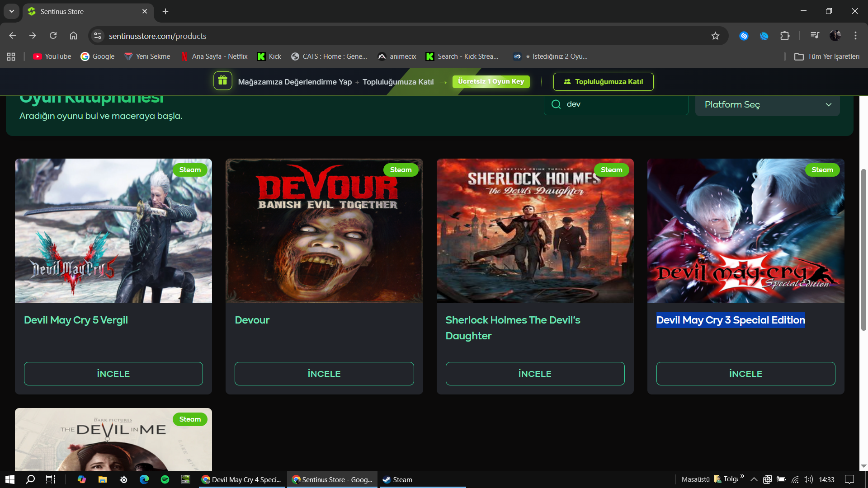
Task: Switch to Devil May Cry 4 taskbar window
Action: 241,479
